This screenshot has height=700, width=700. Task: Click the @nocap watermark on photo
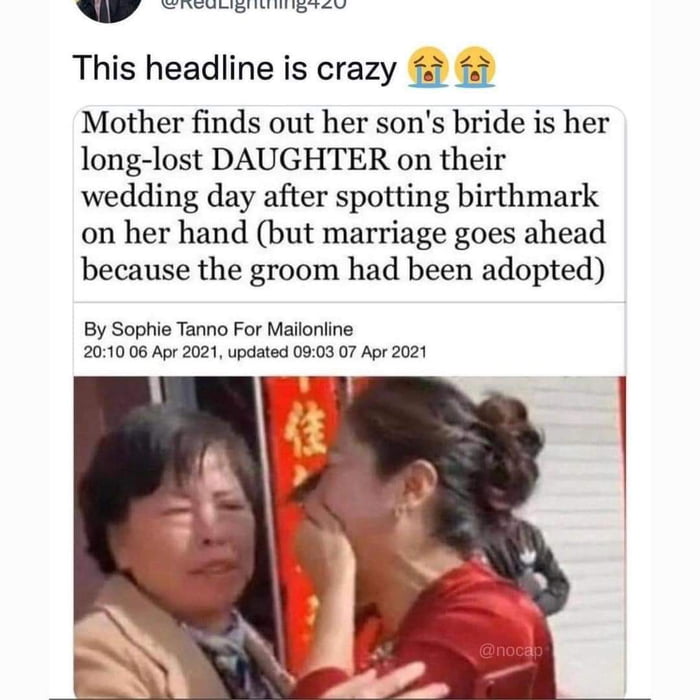(x=511, y=650)
